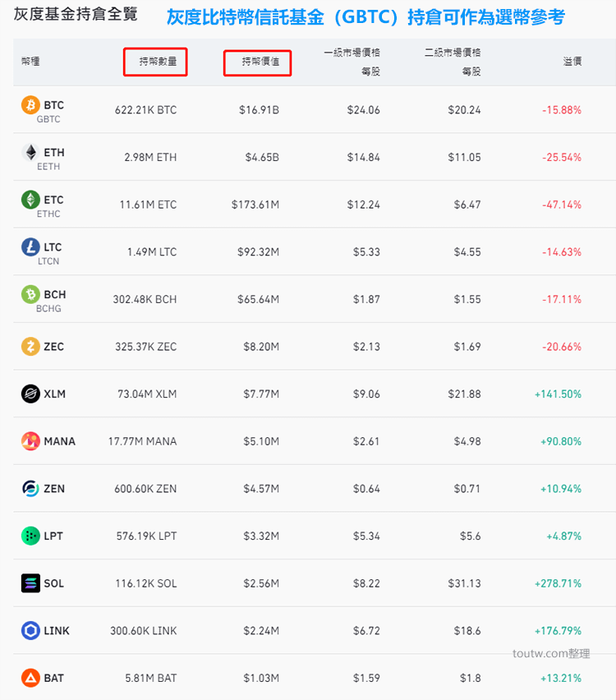
Task: Click the Bitcoin Cash BCH icon
Action: tap(30, 294)
